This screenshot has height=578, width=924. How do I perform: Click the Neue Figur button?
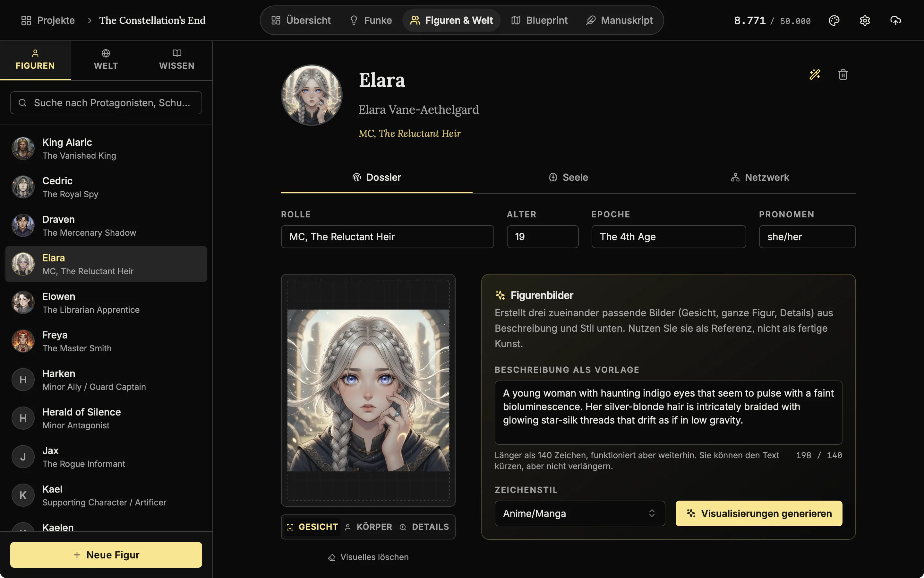(106, 555)
